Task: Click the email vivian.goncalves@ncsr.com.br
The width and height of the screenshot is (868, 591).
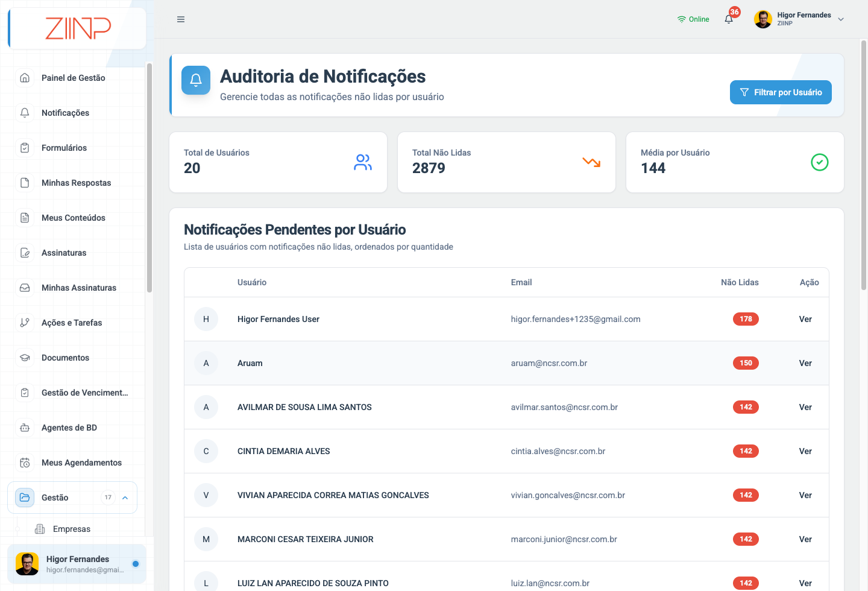Action: (x=568, y=495)
